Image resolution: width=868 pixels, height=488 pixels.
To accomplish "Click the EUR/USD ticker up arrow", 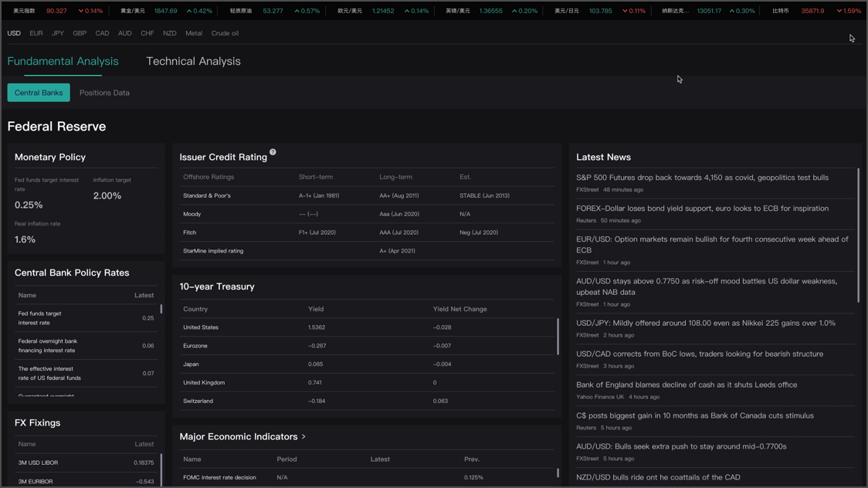I will pyautogui.click(x=405, y=11).
